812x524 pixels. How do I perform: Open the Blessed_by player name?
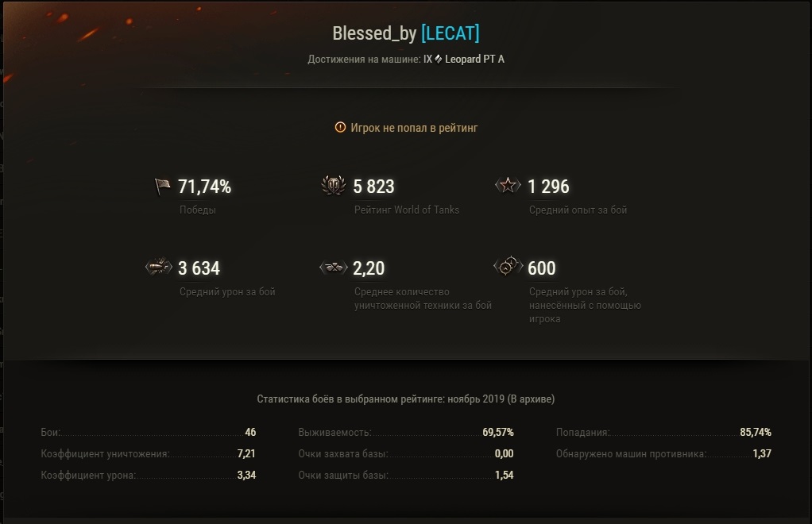[x=374, y=33]
